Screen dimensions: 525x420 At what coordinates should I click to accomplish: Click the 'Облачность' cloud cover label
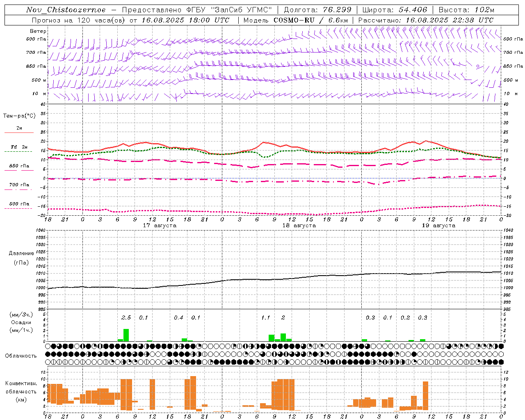(x=21, y=356)
